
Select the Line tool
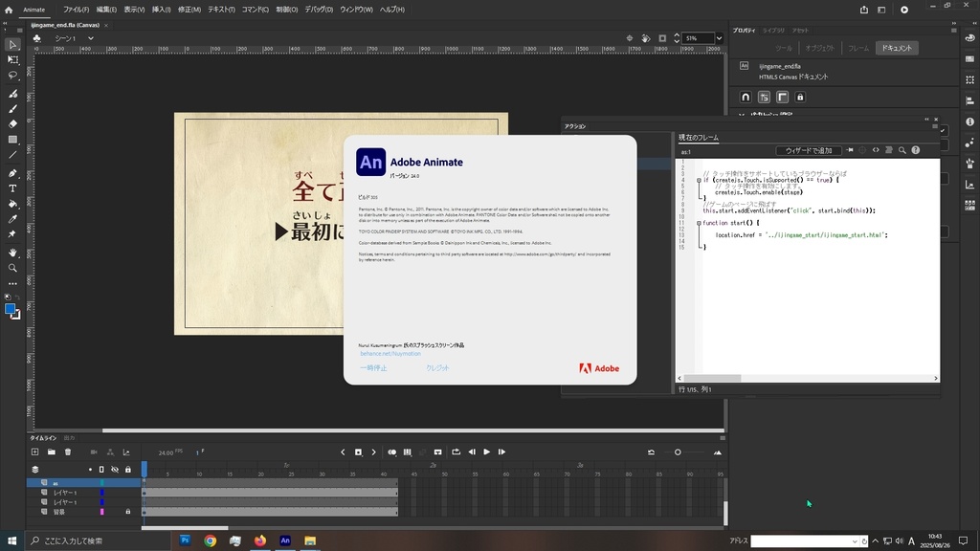tap(12, 154)
